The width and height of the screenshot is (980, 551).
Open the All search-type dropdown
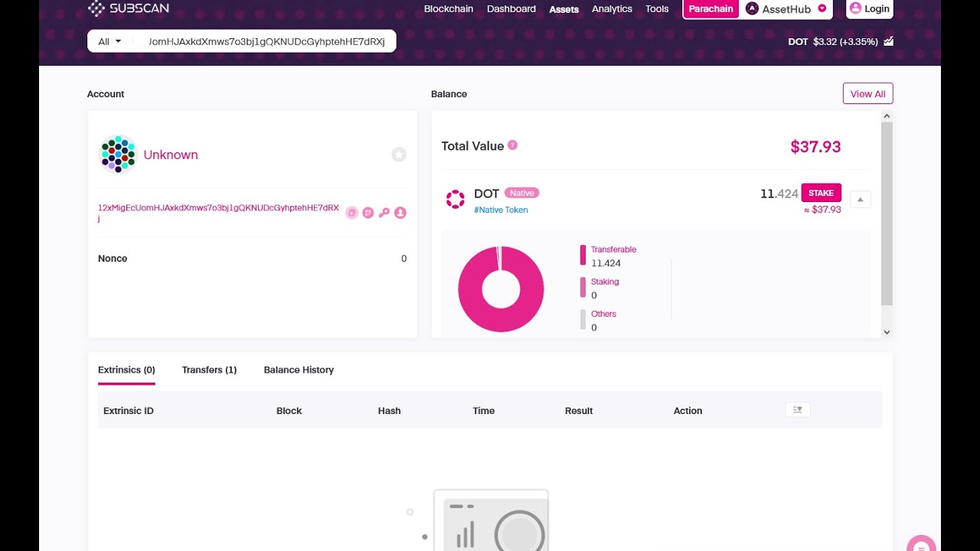click(x=110, y=41)
